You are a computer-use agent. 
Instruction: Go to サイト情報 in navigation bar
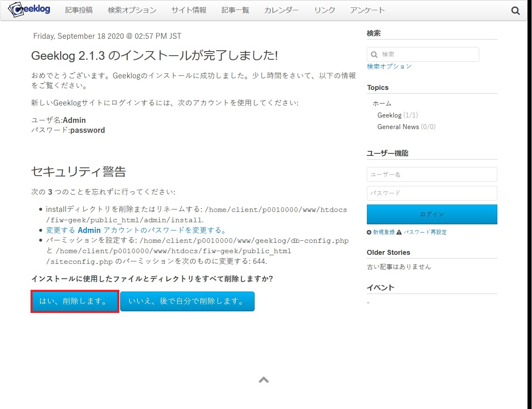189,10
